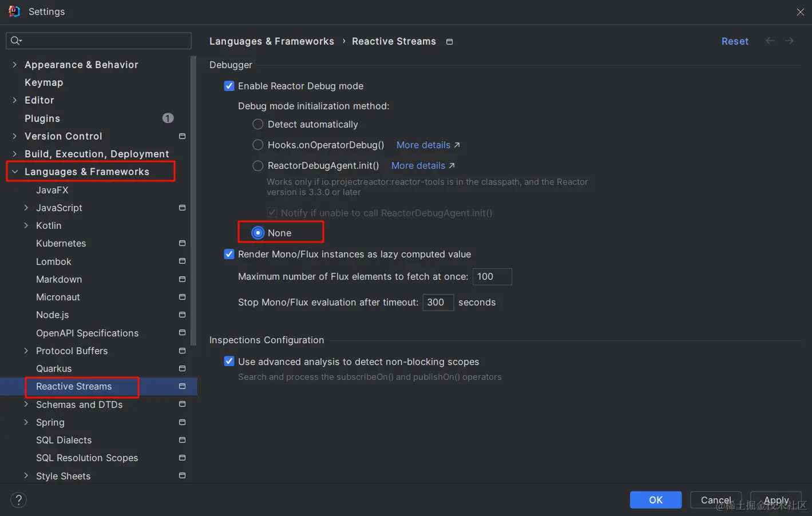The image size is (812, 516).
Task: Expand the JavaScript subtree
Action: (x=26, y=208)
